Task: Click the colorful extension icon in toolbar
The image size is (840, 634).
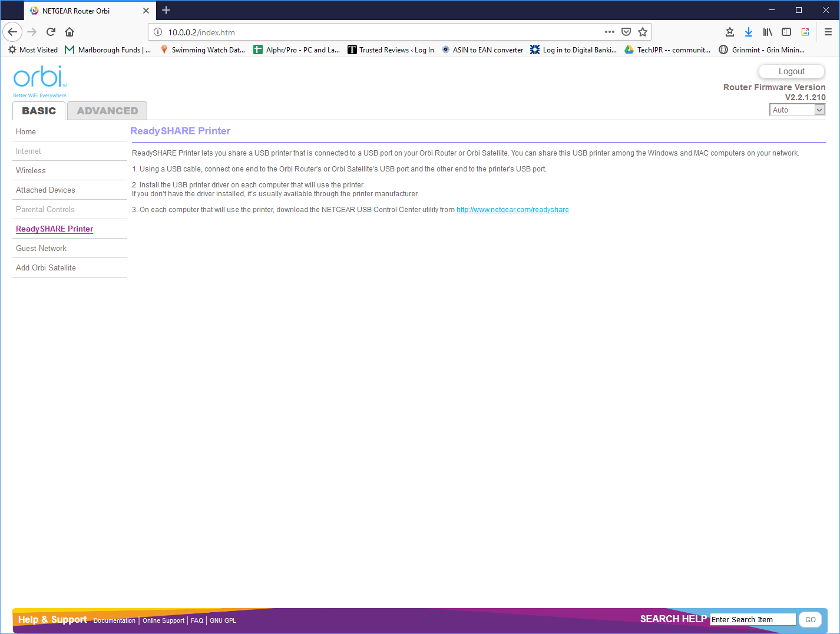Action: (x=805, y=32)
